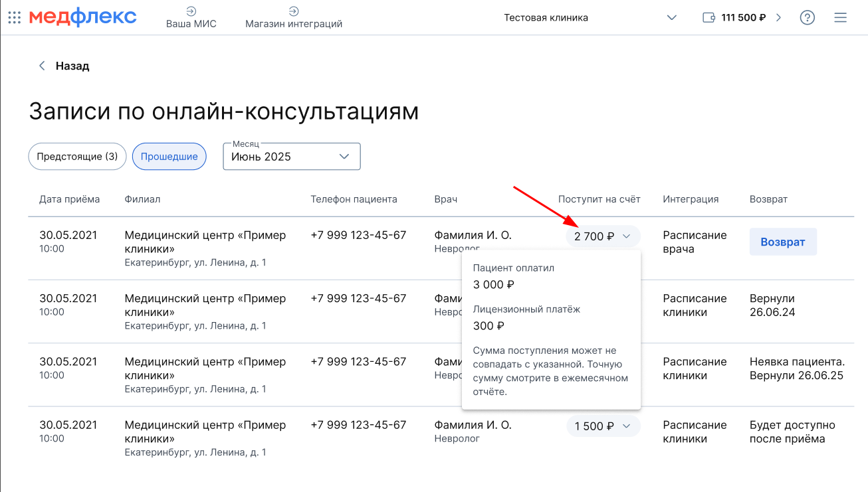Click Вернули 26.06.24 status text
This screenshot has width=868, height=492.
click(x=772, y=305)
